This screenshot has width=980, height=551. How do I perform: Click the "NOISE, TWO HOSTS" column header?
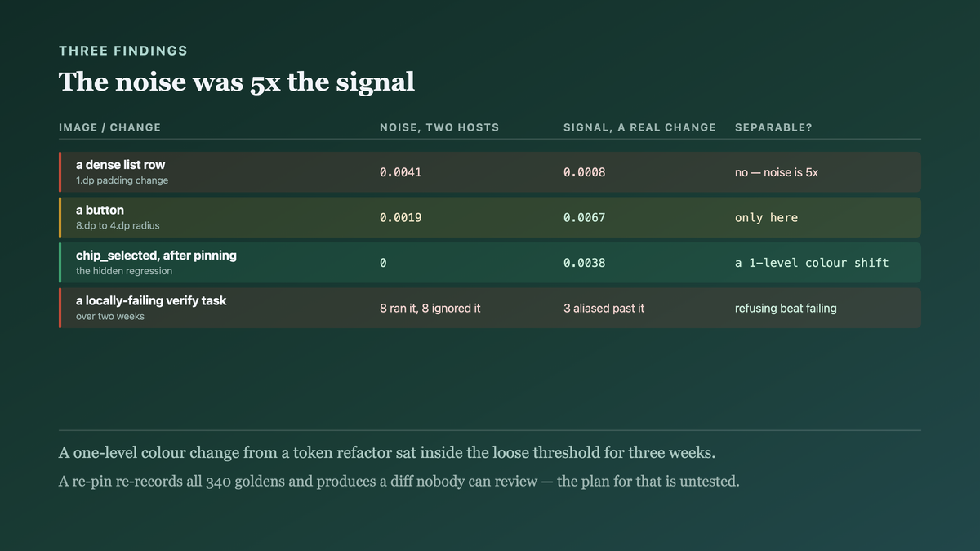pos(439,127)
